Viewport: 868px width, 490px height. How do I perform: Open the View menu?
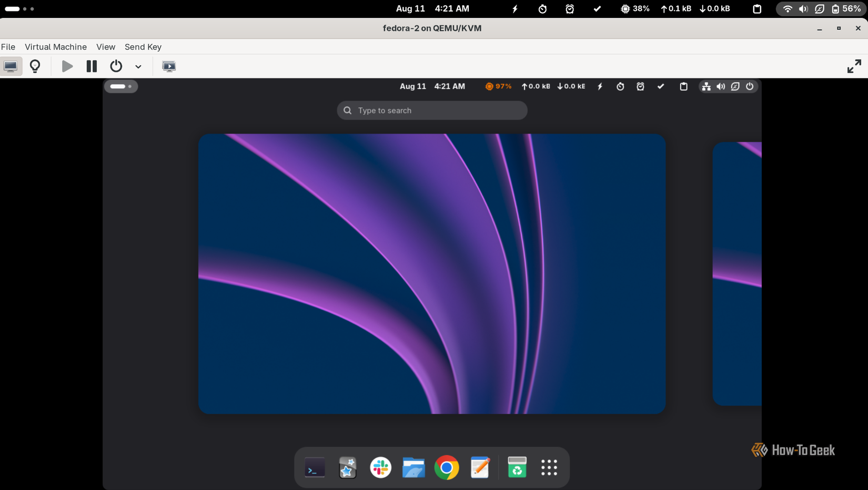click(x=106, y=47)
